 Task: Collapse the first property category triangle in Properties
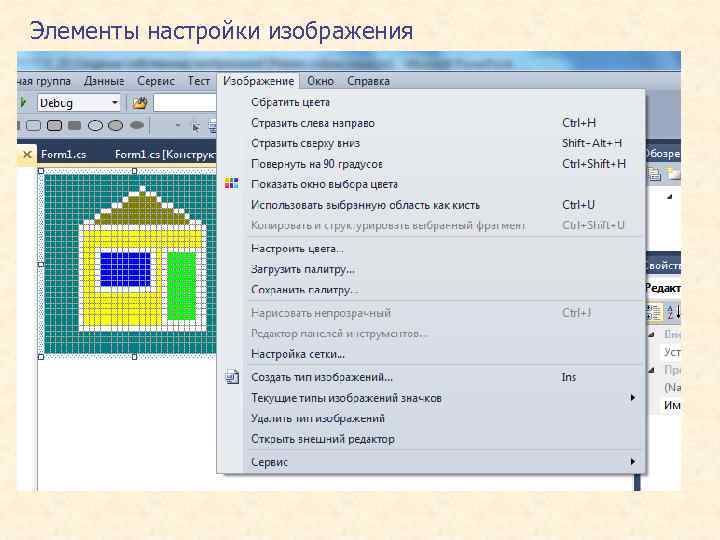651,335
